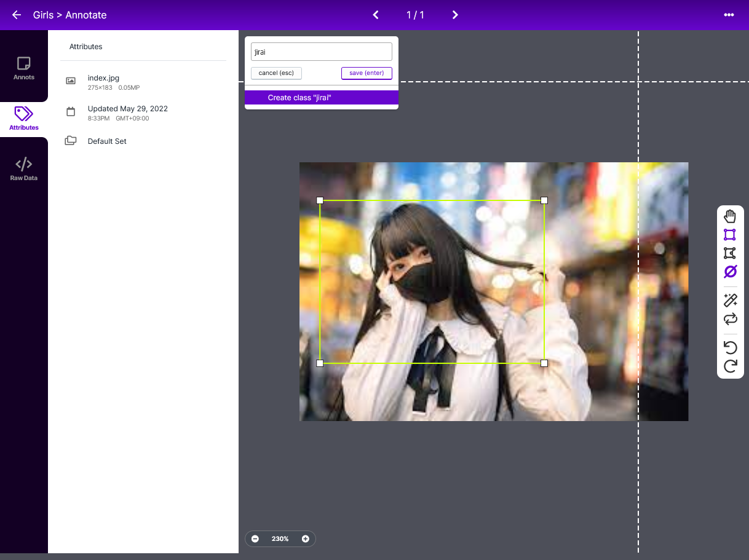Select the polygon annotation tool
The image size is (749, 560).
click(x=730, y=253)
